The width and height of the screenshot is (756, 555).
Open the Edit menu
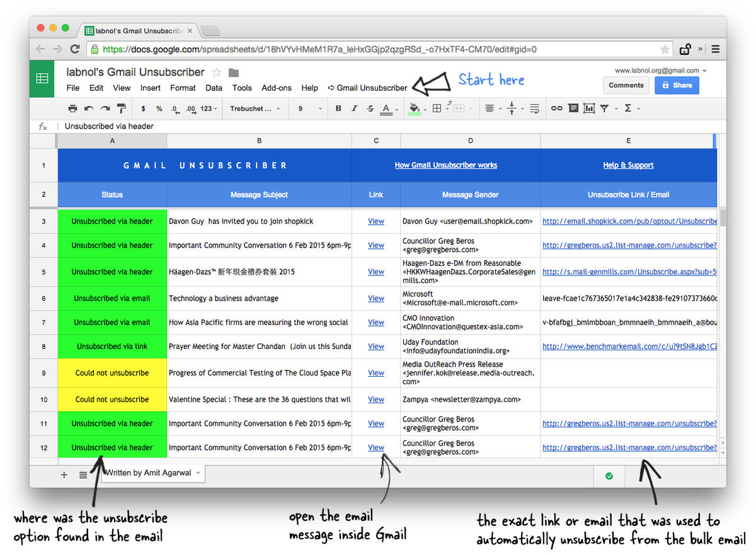(x=96, y=88)
